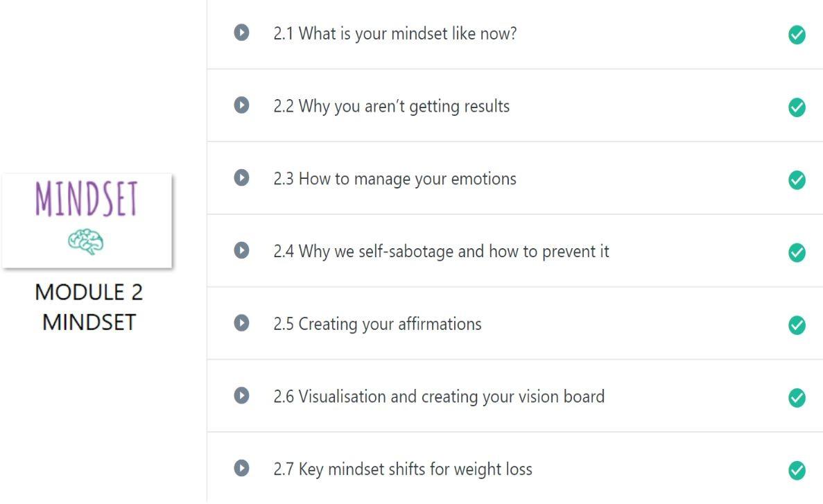
Task: Open 'What is your mindset like now?' lesson
Action: [x=395, y=33]
